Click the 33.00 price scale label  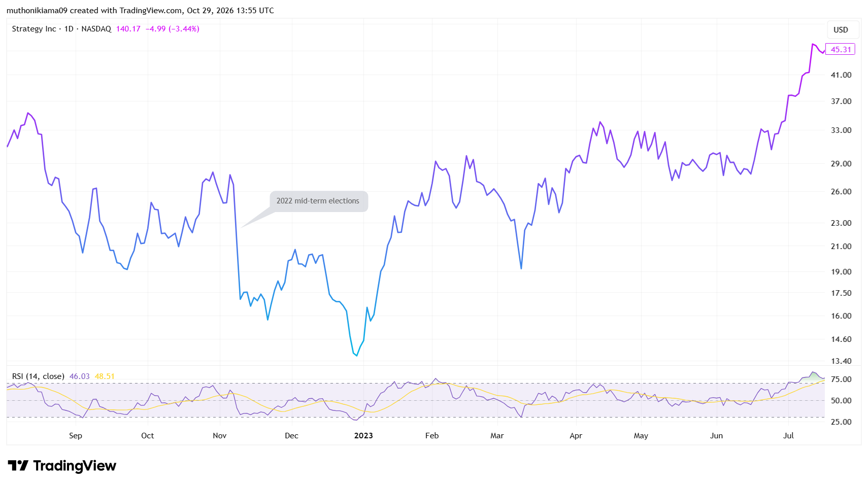pos(841,130)
